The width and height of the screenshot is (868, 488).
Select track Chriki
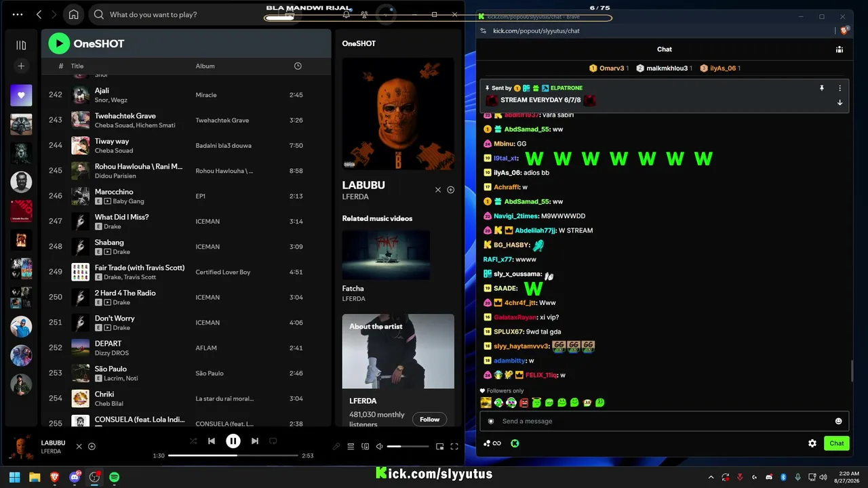coord(104,394)
